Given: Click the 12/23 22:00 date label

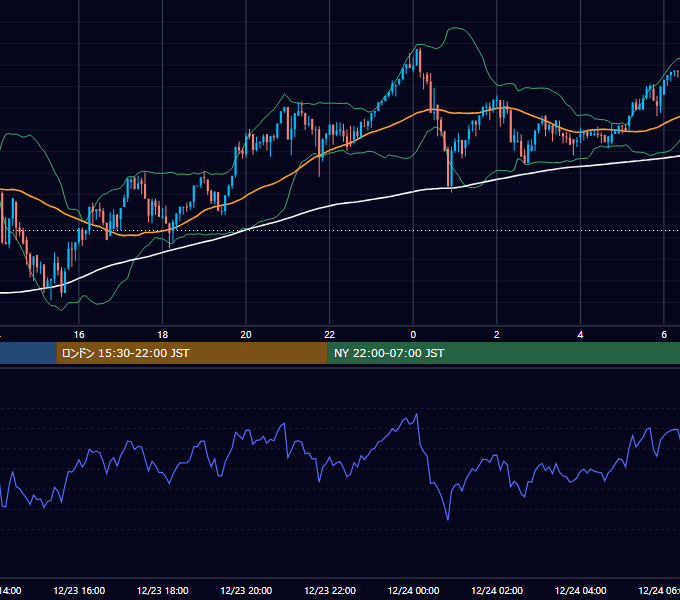Looking at the screenshot, I should point(330,590).
